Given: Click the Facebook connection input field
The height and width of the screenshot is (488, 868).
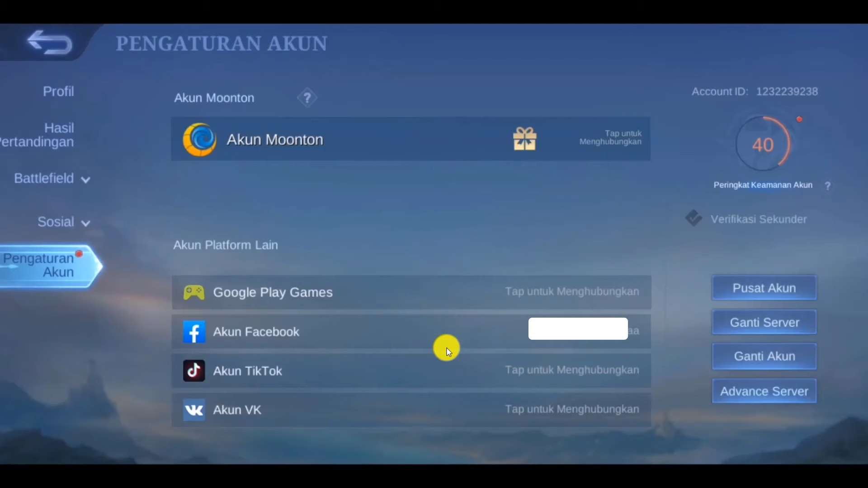Looking at the screenshot, I should [x=578, y=329].
